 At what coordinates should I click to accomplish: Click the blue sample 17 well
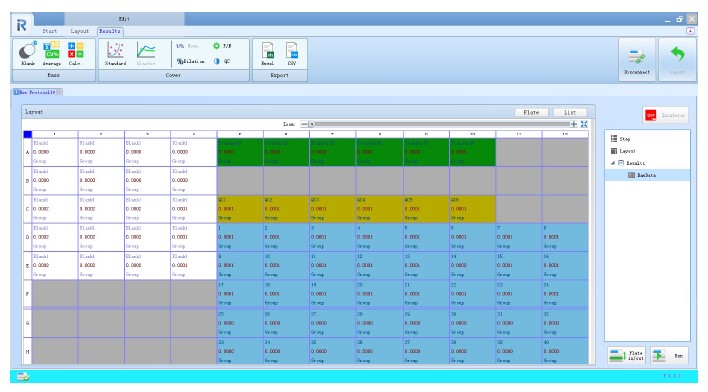click(x=240, y=294)
